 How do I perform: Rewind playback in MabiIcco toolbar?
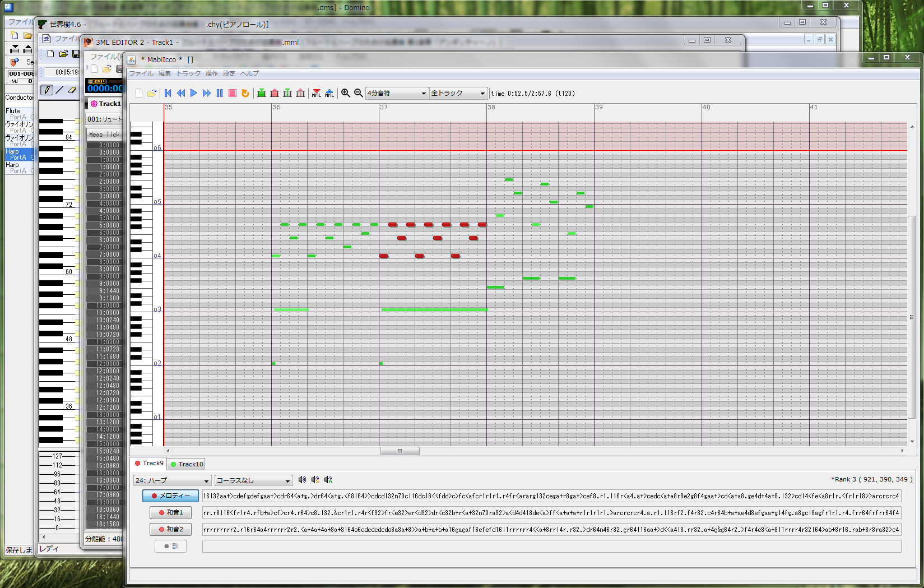pyautogui.click(x=181, y=93)
